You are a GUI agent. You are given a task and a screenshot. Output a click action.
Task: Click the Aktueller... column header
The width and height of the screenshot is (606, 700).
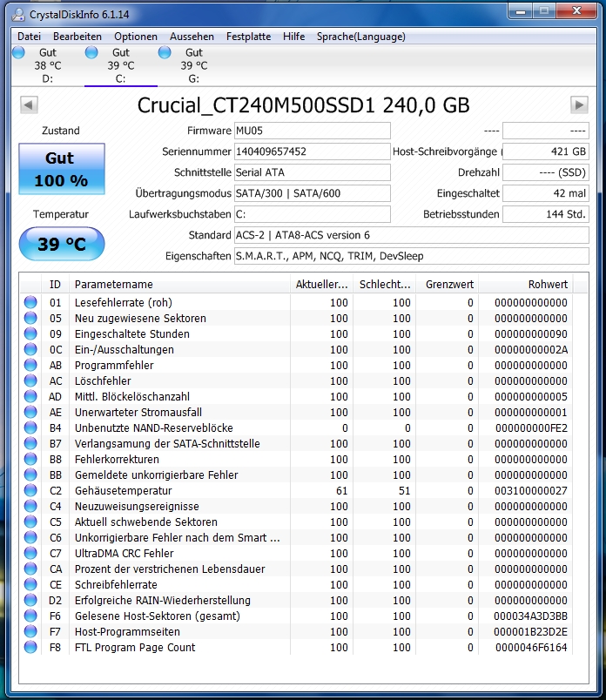[321, 285]
